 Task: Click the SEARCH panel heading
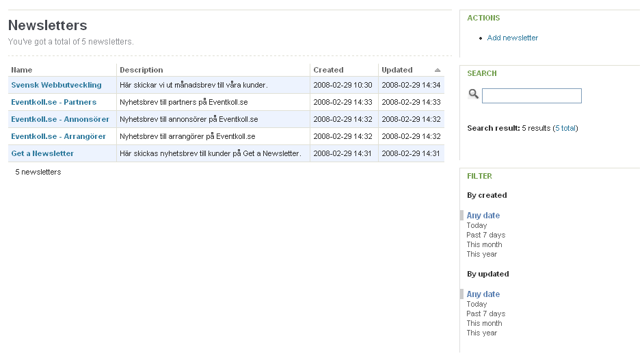point(482,73)
